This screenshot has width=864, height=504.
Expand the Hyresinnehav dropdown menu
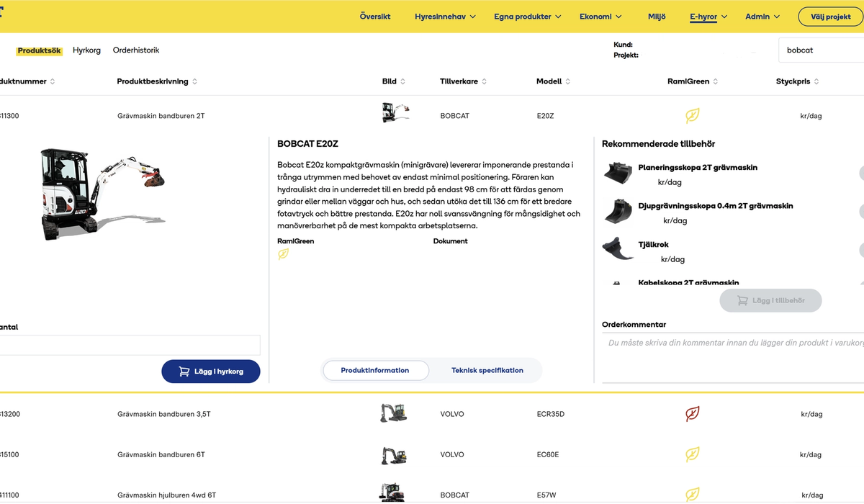point(445,17)
